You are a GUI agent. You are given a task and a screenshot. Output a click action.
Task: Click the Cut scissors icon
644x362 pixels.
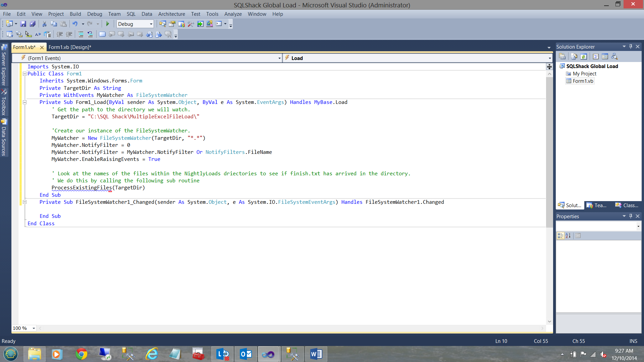[x=44, y=24]
